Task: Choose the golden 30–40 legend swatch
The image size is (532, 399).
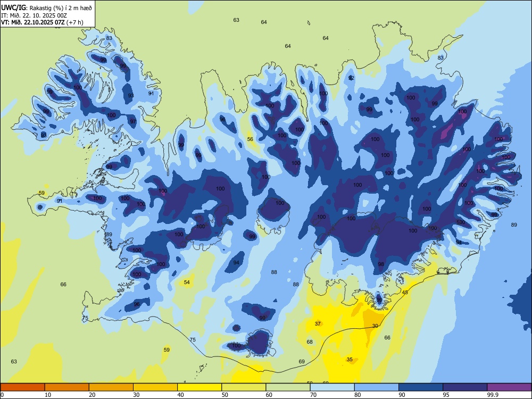Action: point(155,387)
